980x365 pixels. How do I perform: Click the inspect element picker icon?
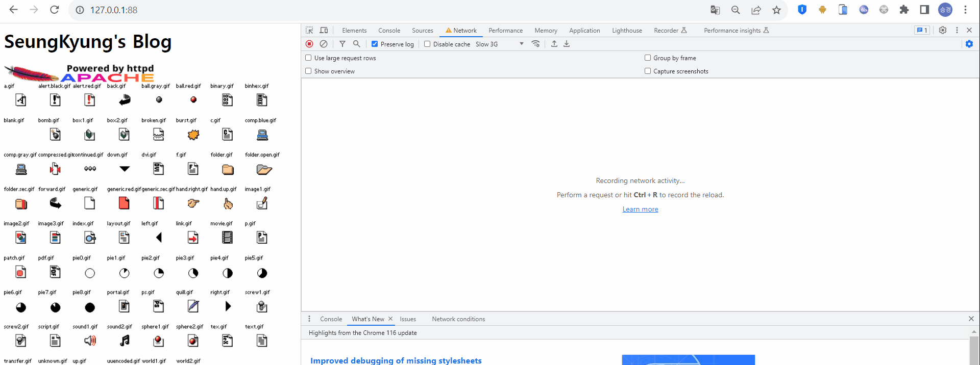pos(309,31)
